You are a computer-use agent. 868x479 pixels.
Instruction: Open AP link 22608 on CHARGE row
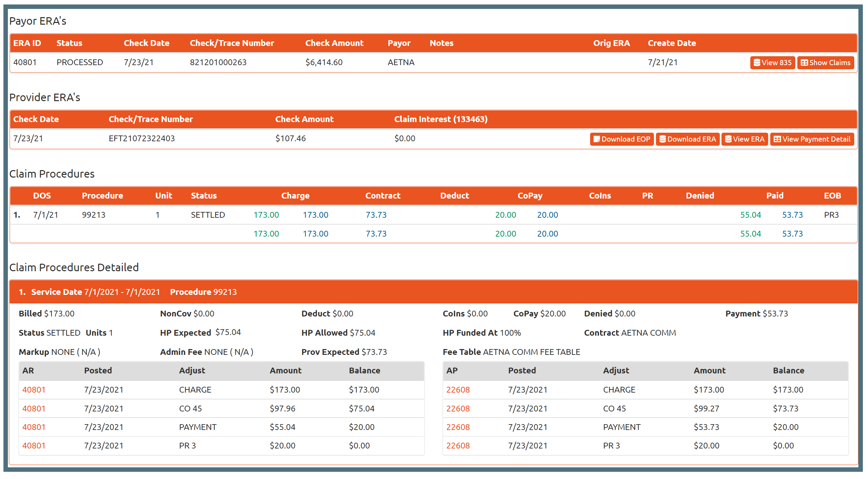(x=458, y=390)
